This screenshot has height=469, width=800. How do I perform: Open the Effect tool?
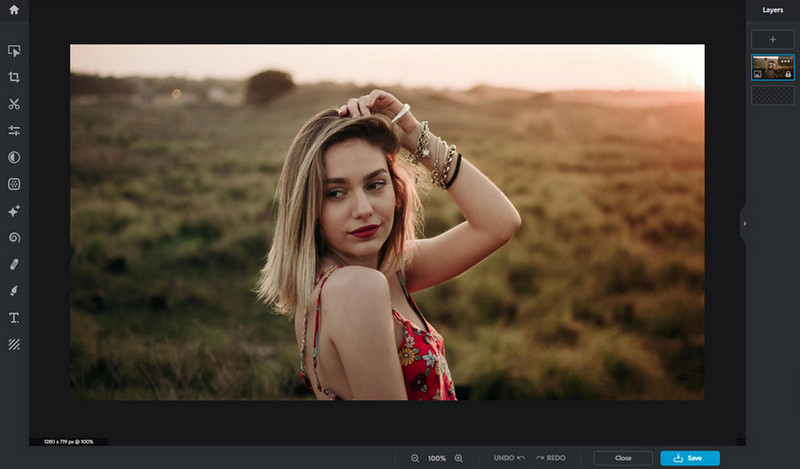(x=14, y=184)
